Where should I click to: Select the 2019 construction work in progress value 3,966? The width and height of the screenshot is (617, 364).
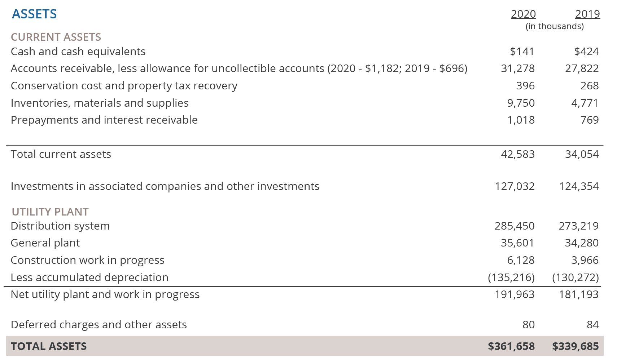pyautogui.click(x=585, y=260)
